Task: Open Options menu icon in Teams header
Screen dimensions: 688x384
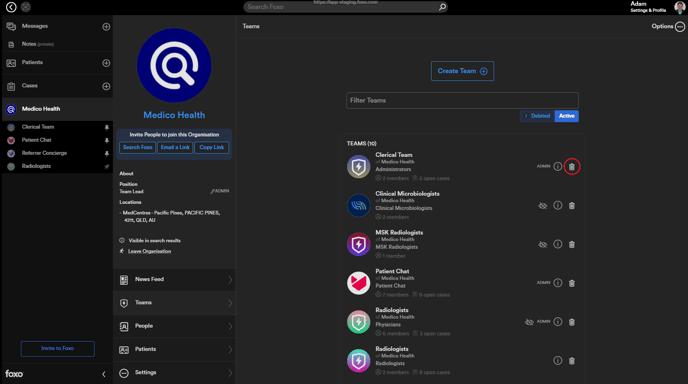Action: coord(680,27)
